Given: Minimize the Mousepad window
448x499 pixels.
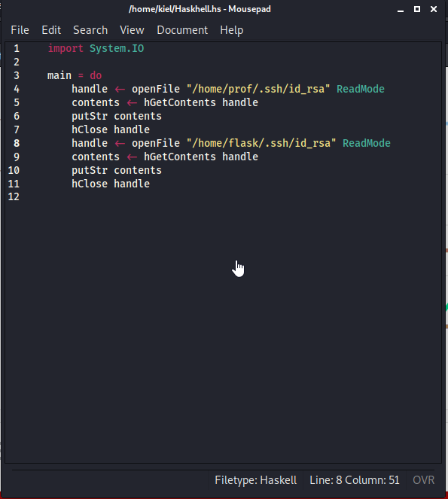Looking at the screenshot, I should [401, 9].
